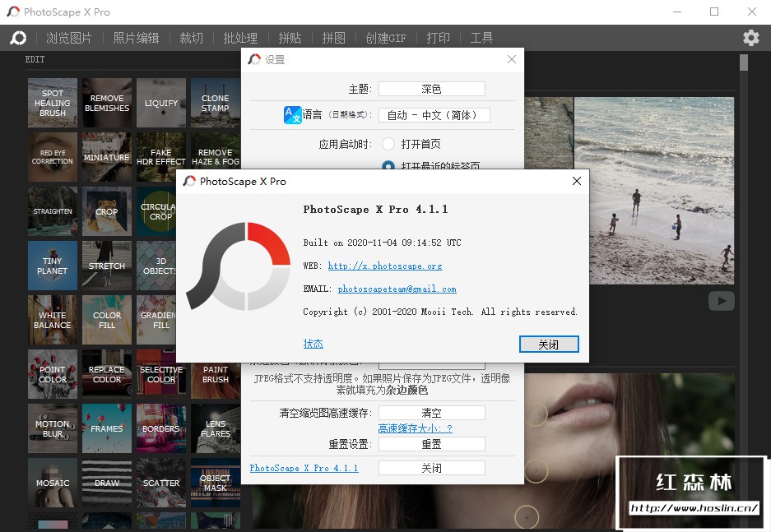This screenshot has width=771, height=532.
Task: Switch to the 照片编辑 tab
Action: click(x=136, y=38)
